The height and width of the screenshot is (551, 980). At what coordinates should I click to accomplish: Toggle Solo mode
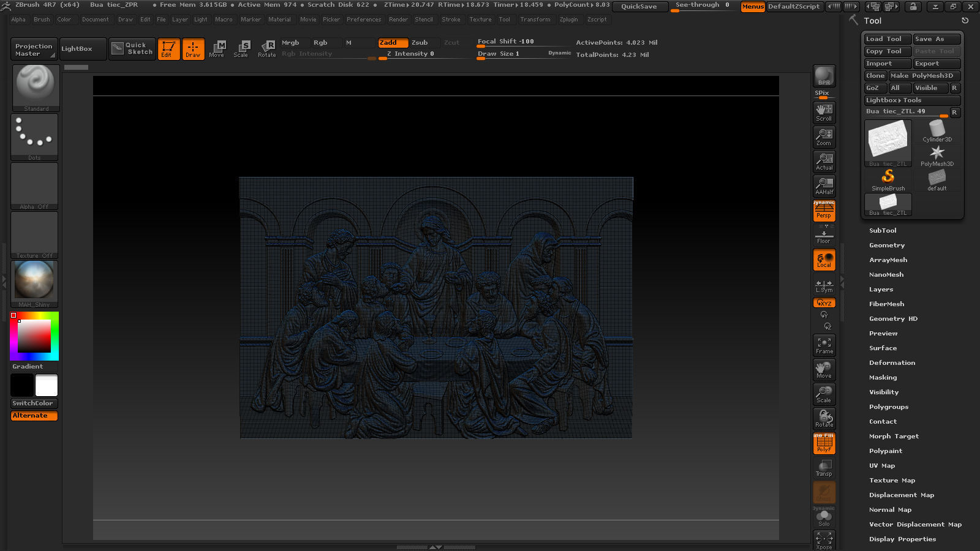tap(824, 516)
